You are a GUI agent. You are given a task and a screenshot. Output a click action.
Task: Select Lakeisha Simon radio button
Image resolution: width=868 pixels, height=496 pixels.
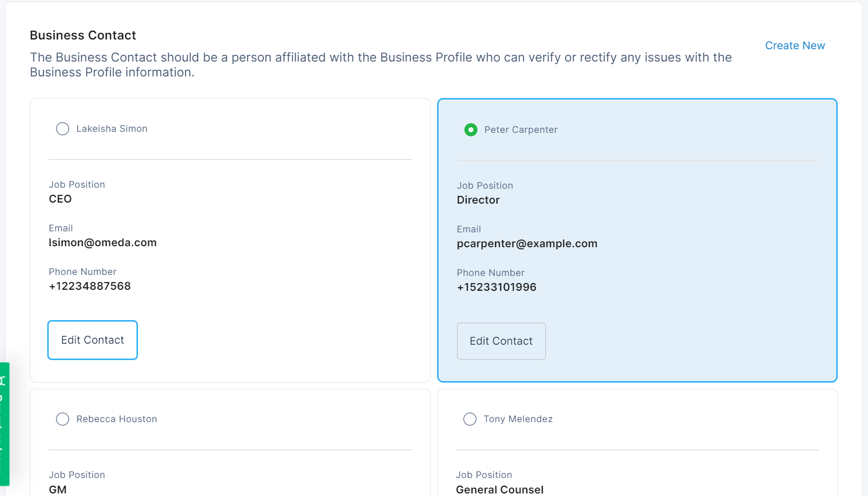(63, 129)
